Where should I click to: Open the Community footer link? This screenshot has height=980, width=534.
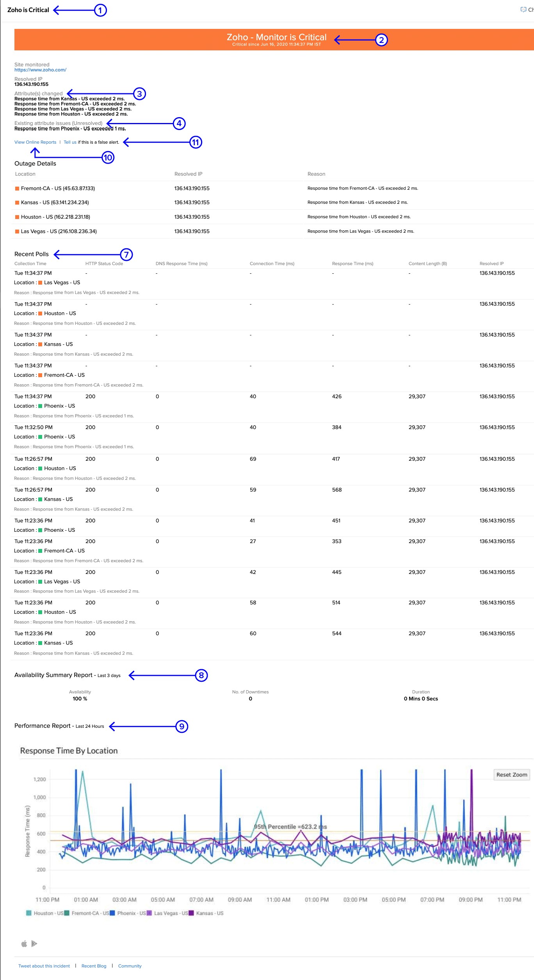click(x=130, y=966)
